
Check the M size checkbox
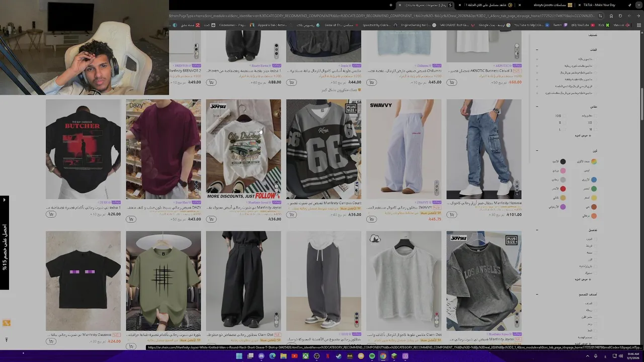tap(595, 129)
